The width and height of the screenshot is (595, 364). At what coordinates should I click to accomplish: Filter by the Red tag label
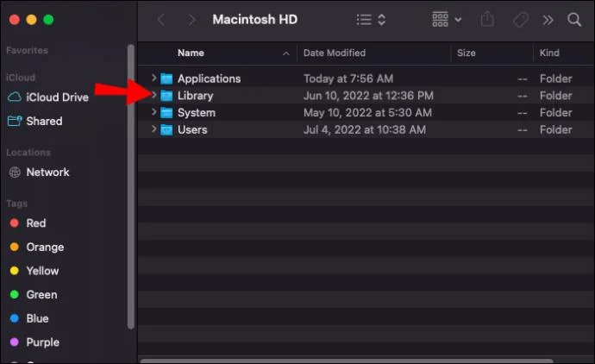click(x=36, y=223)
